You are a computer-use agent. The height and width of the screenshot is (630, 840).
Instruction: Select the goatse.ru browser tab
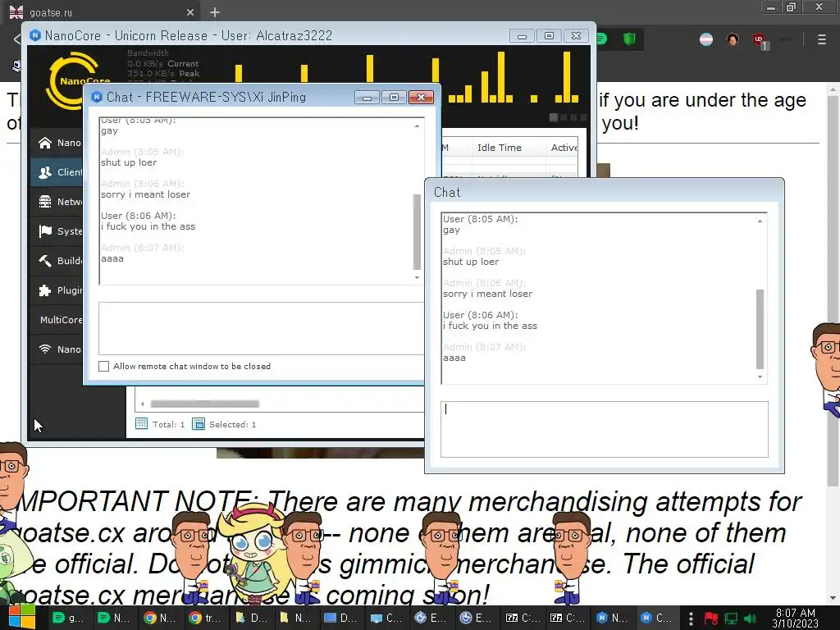point(102,11)
